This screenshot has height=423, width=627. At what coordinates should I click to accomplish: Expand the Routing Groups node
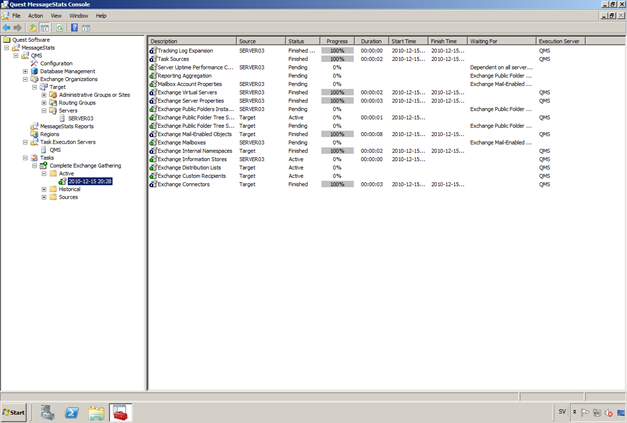point(44,103)
